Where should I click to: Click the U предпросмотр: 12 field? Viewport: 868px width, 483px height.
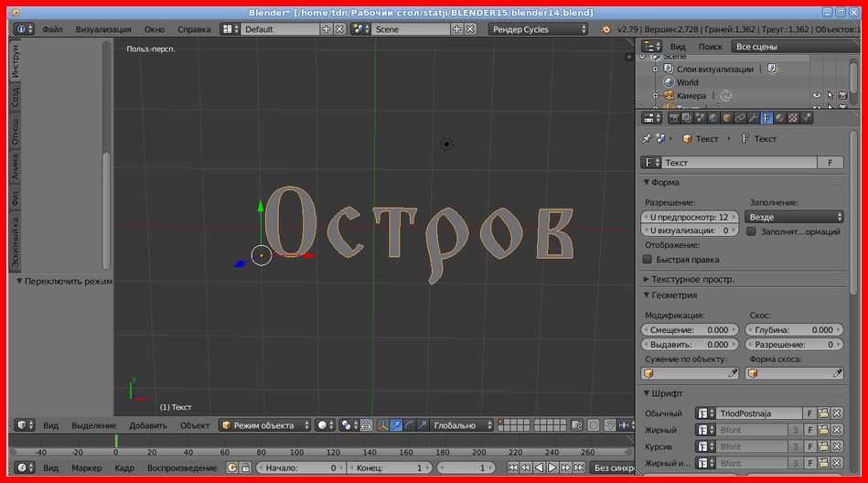click(690, 217)
